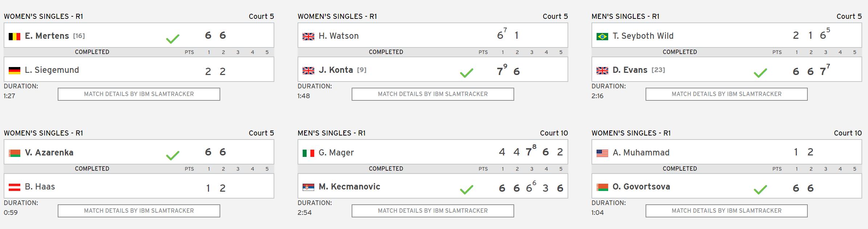Screen dimensions: 868x229
Task: Click the Austria flag next to B. Haas
Action: pyautogui.click(x=14, y=187)
